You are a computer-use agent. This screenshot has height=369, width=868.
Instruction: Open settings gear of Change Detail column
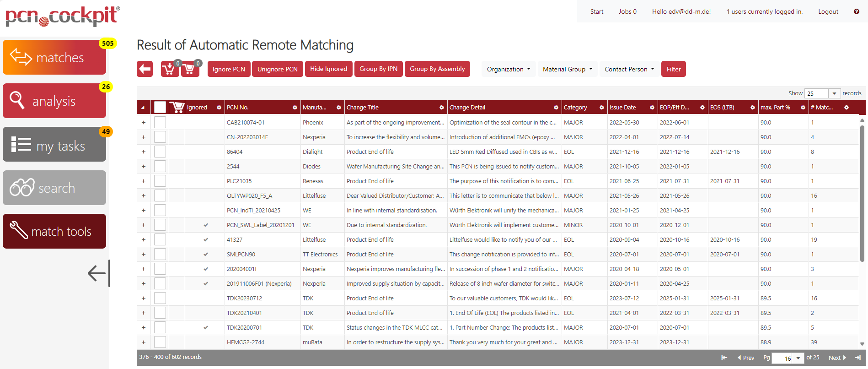click(556, 108)
